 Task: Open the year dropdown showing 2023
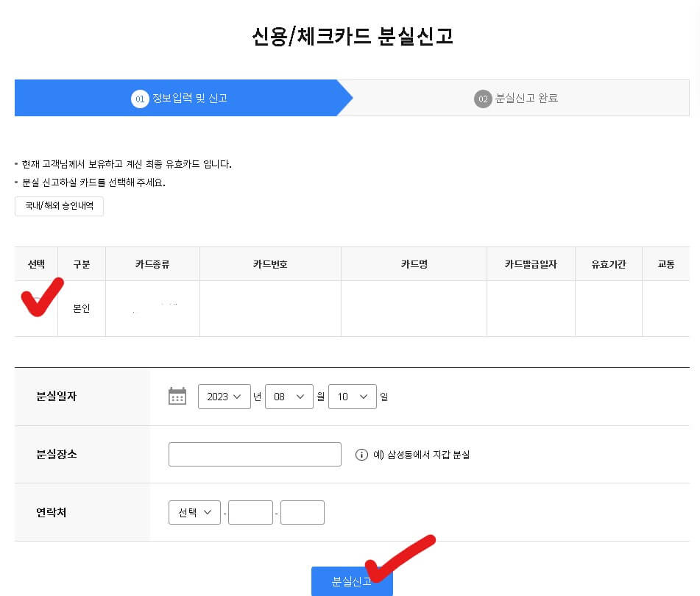pos(225,396)
